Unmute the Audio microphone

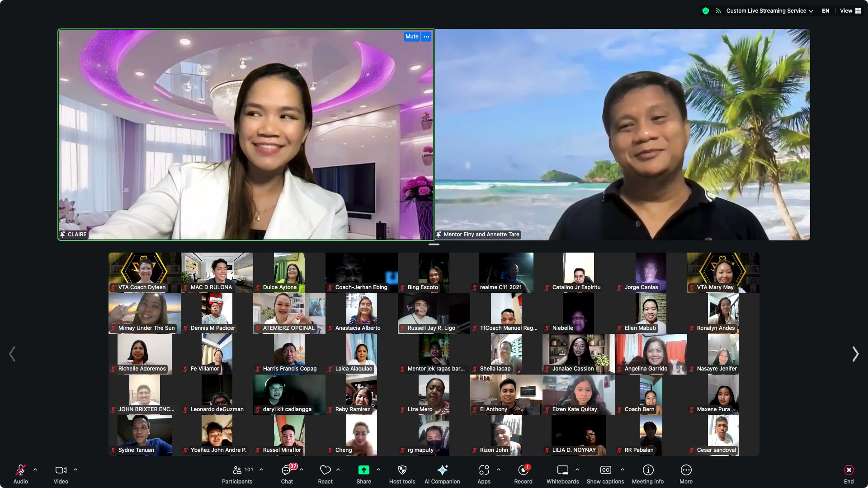[x=20, y=474]
